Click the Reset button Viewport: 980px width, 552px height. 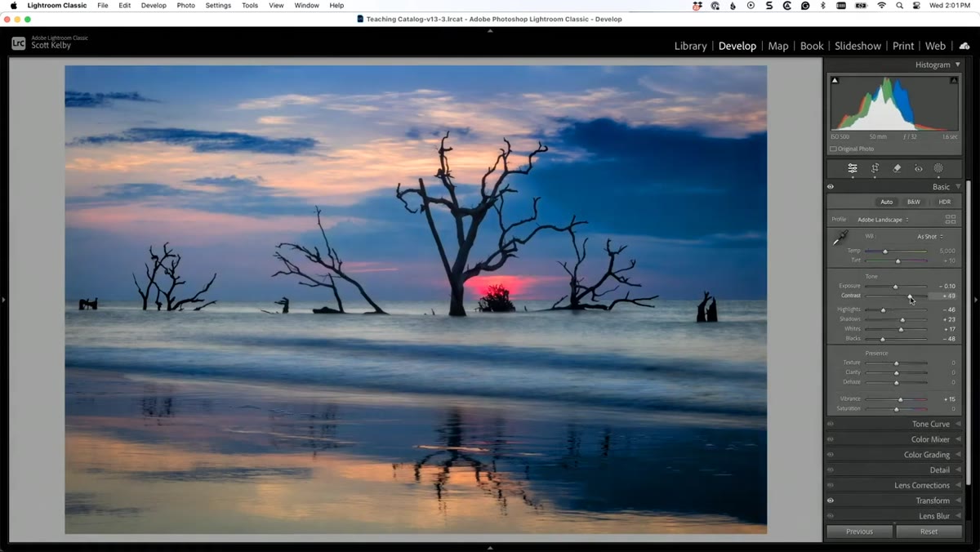tap(929, 532)
